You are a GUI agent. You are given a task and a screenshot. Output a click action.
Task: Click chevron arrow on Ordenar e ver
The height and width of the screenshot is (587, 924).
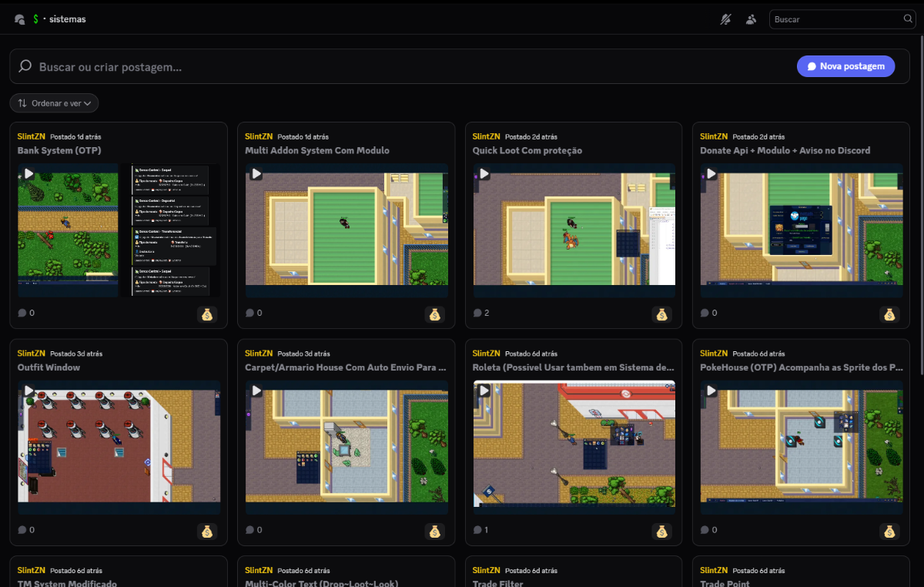89,103
